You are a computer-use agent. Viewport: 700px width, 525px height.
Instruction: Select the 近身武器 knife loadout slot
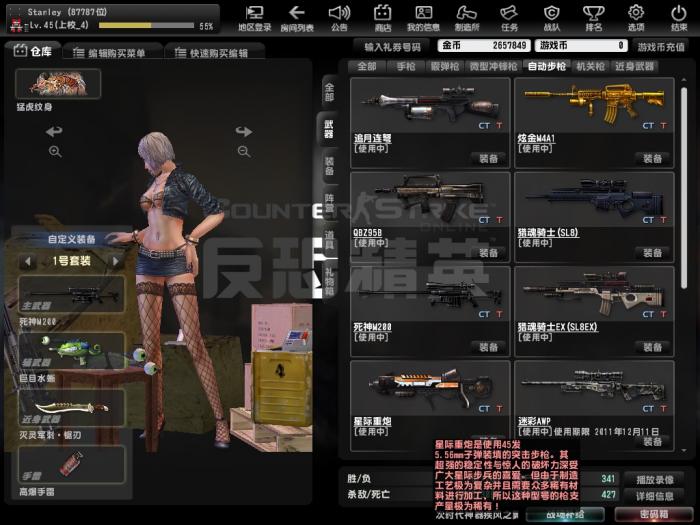coord(71,408)
